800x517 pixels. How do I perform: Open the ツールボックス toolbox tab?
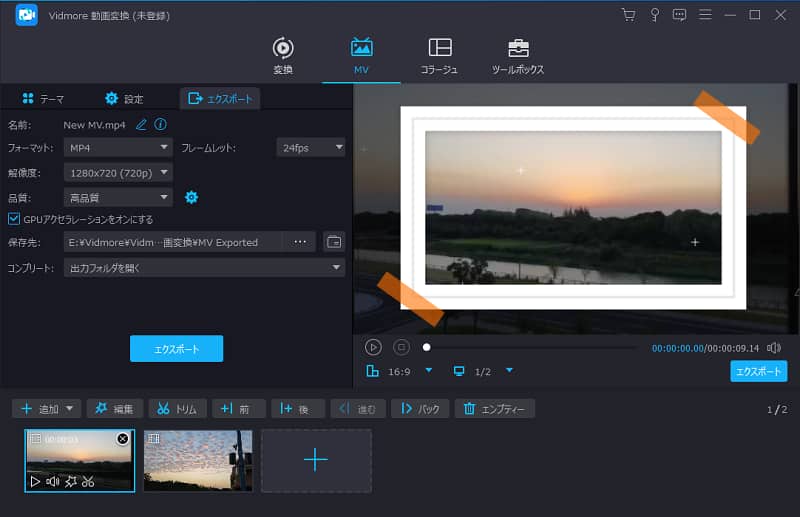[x=518, y=56]
